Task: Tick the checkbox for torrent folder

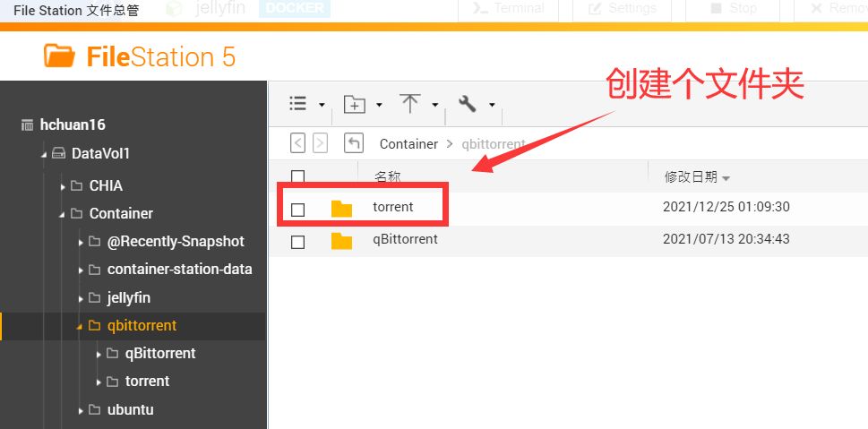Action: point(297,210)
